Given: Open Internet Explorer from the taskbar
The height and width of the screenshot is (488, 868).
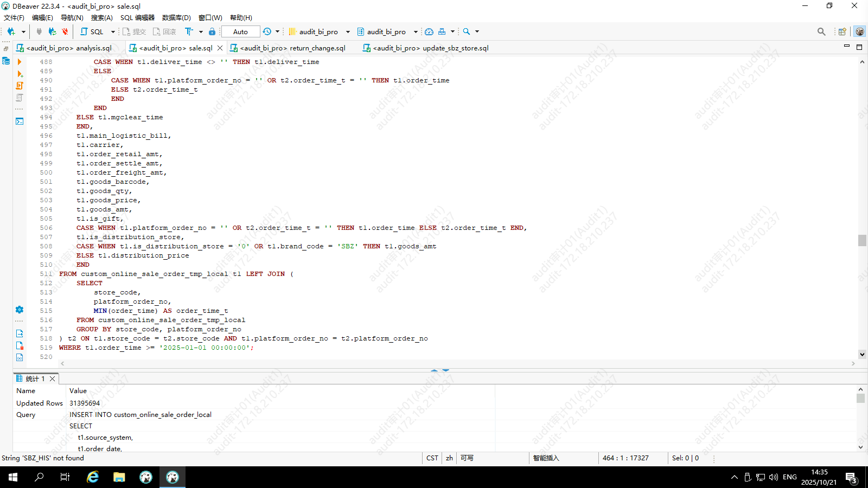Looking at the screenshot, I should pyautogui.click(x=93, y=477).
